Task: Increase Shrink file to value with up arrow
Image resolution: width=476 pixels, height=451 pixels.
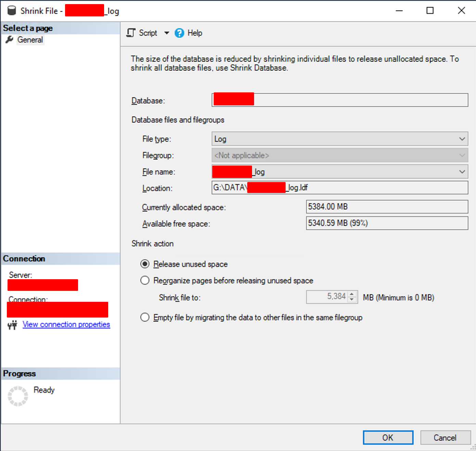Action: tap(352, 294)
